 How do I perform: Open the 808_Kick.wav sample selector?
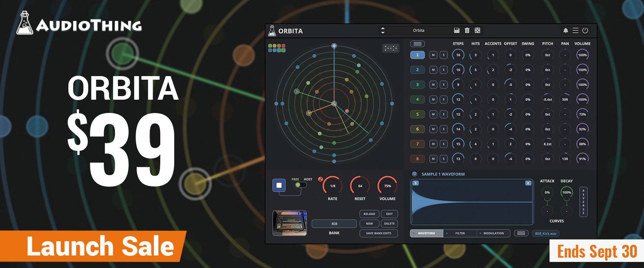(546, 233)
